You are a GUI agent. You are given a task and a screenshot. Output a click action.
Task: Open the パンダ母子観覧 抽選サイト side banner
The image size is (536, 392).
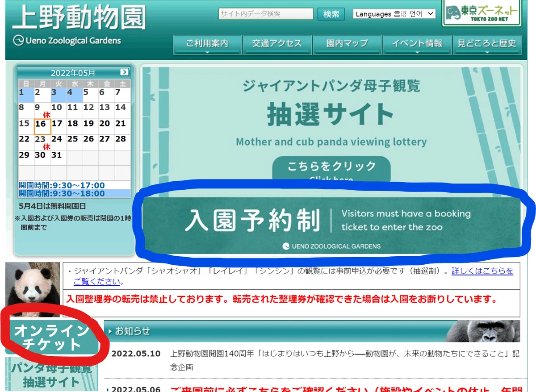(x=52, y=375)
